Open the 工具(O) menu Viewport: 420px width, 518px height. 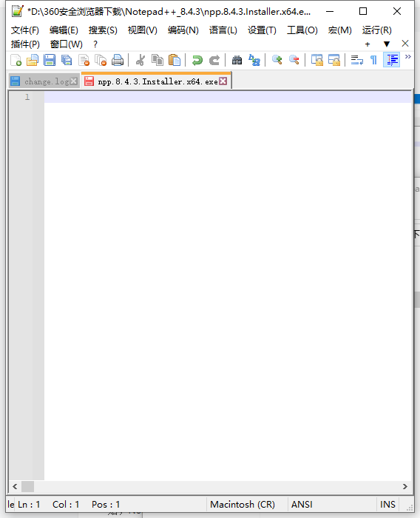click(302, 30)
